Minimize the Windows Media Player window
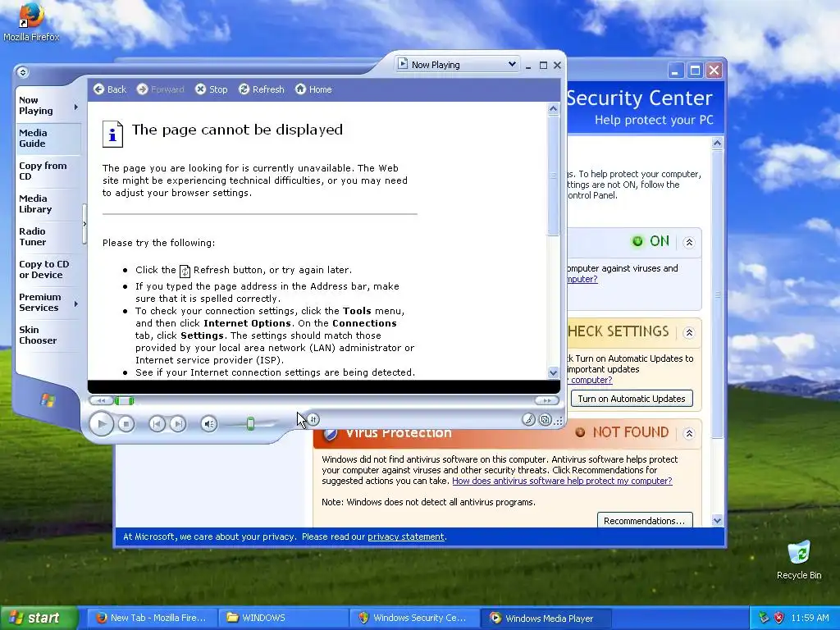The image size is (840, 630). pyautogui.click(x=528, y=66)
